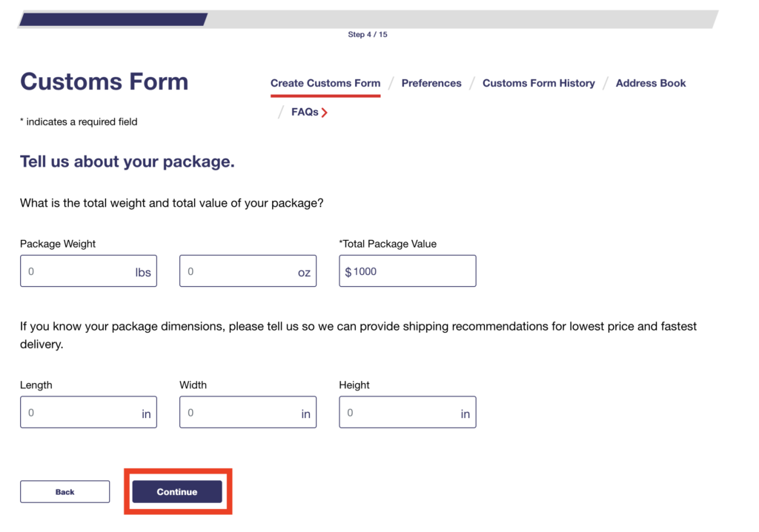The image size is (759, 532).
Task: Go to the Address Book tab
Action: coord(651,83)
